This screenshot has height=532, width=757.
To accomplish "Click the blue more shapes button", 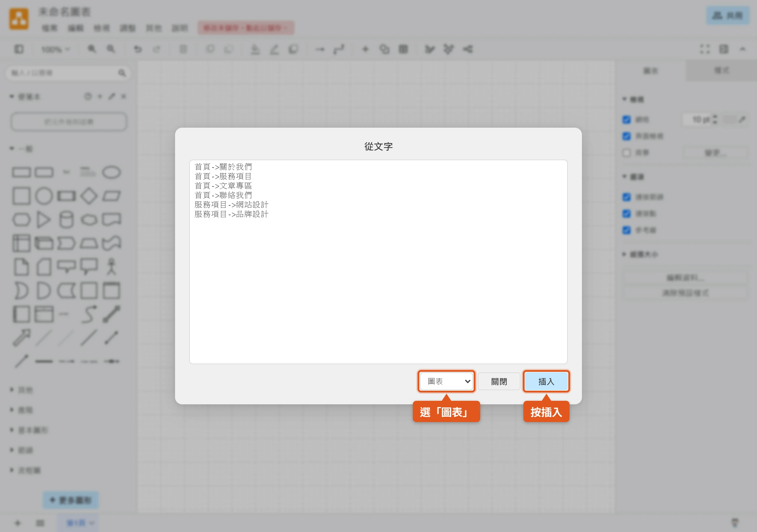I will (x=71, y=500).
